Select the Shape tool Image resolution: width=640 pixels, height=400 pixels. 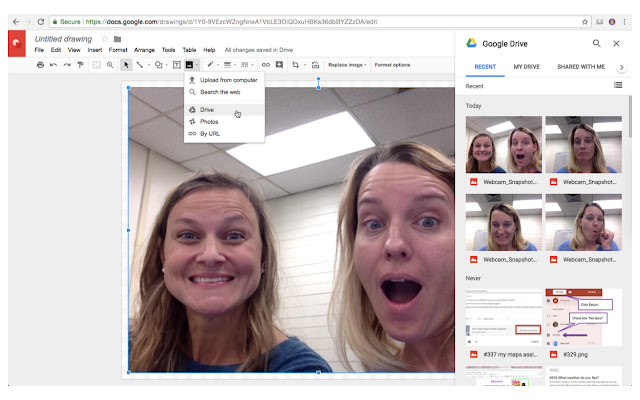(x=158, y=64)
